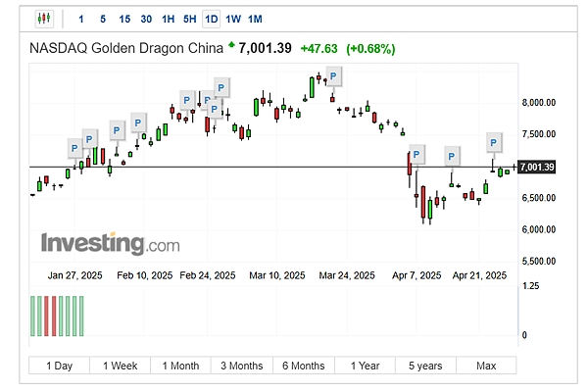Click the Mar 10, 2025 date label
The width and height of the screenshot is (588, 392).
[x=277, y=275]
